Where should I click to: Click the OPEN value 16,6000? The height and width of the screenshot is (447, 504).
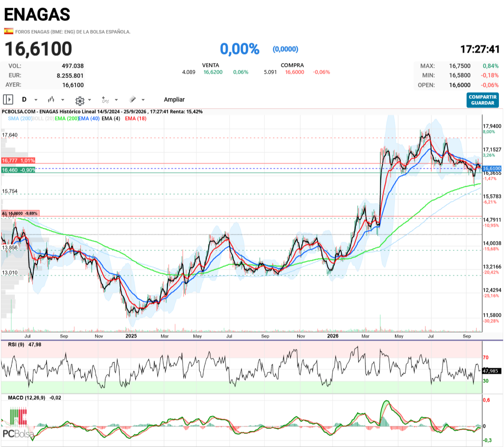coord(460,85)
